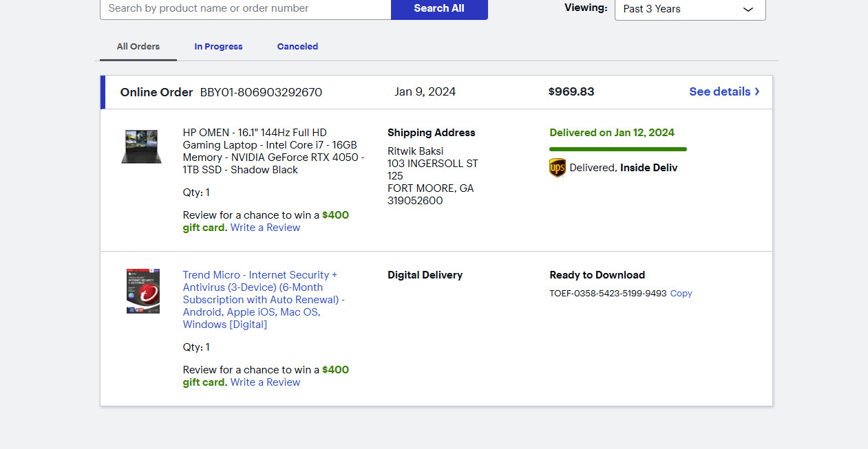
Task: Switch to the In Progress tab
Action: (218, 47)
